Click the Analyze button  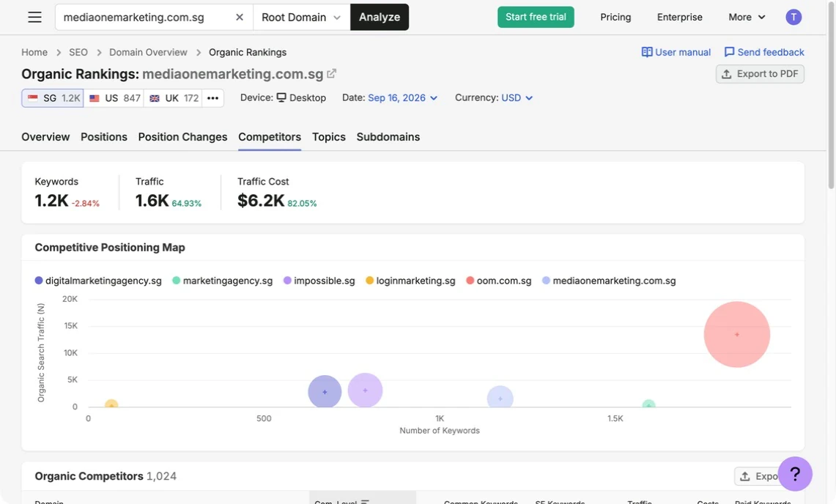379,17
